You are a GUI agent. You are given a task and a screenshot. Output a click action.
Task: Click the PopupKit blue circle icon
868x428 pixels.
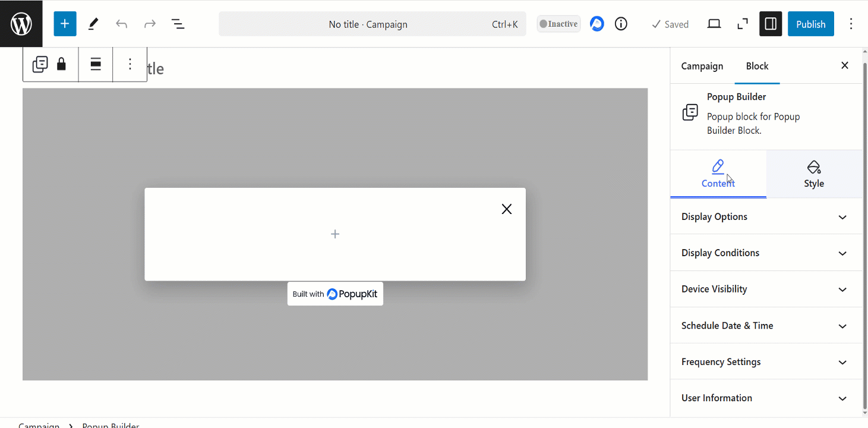click(x=597, y=24)
